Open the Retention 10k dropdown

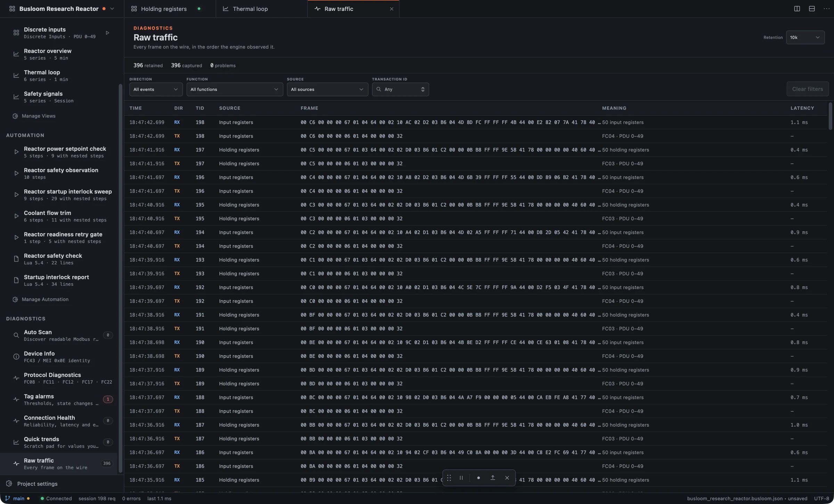coord(805,38)
